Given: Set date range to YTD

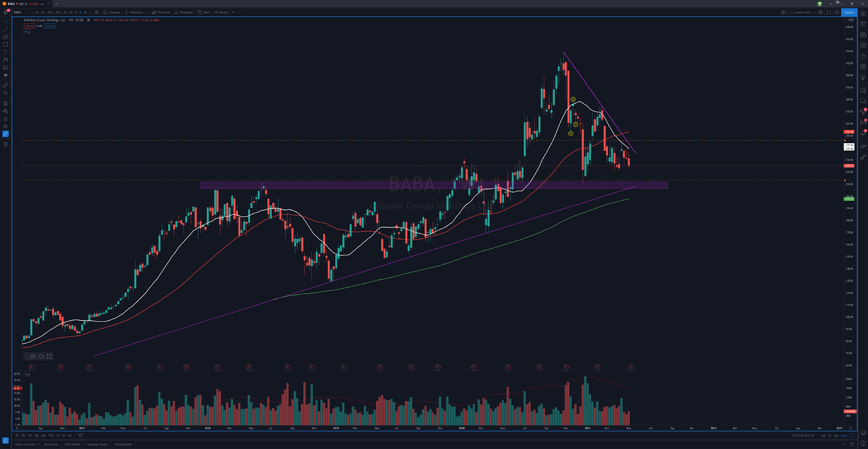Looking at the screenshot, I should [x=50, y=435].
